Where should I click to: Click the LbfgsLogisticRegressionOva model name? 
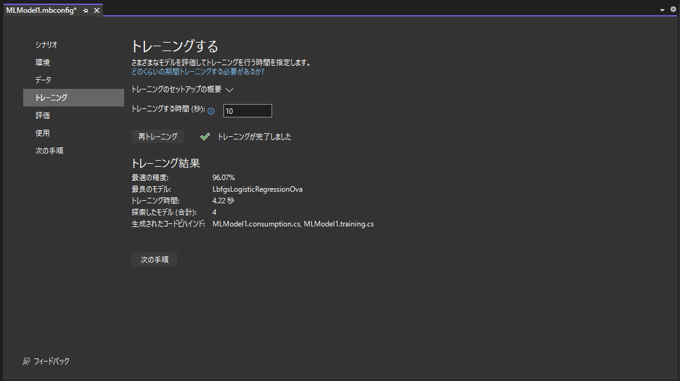[x=258, y=189]
